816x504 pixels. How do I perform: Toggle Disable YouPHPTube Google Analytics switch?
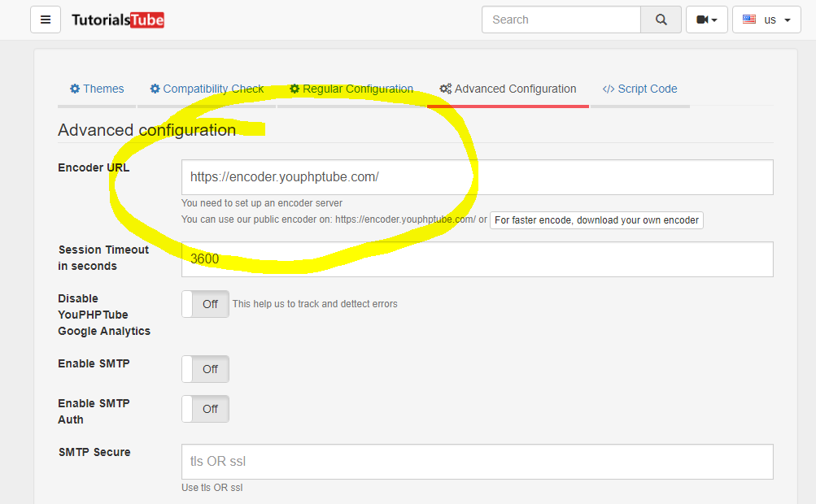[x=205, y=304]
